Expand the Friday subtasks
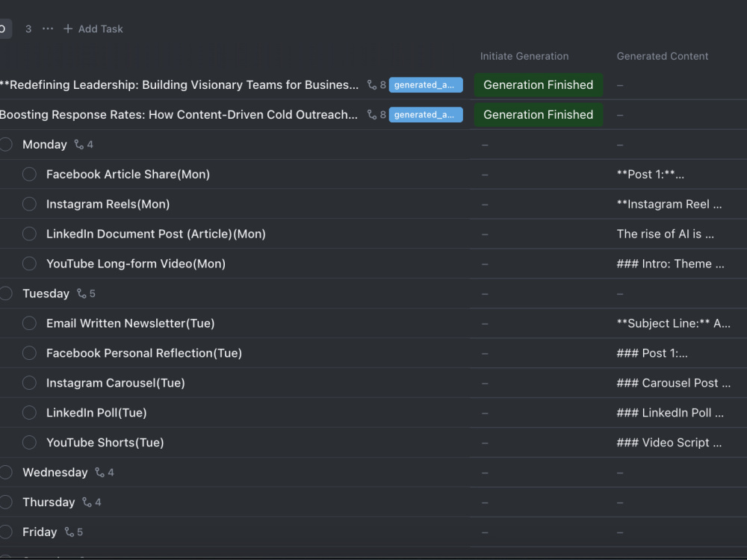The width and height of the screenshot is (747, 560). pos(69,532)
